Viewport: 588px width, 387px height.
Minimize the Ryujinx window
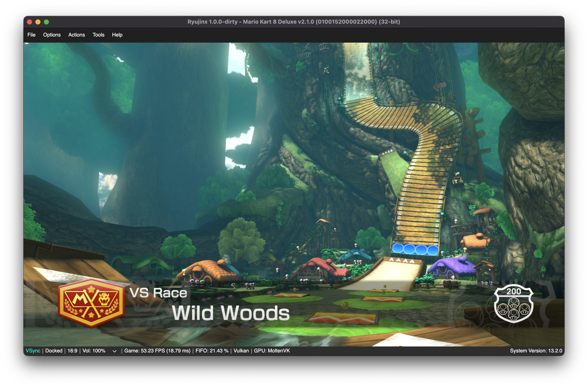click(x=38, y=22)
